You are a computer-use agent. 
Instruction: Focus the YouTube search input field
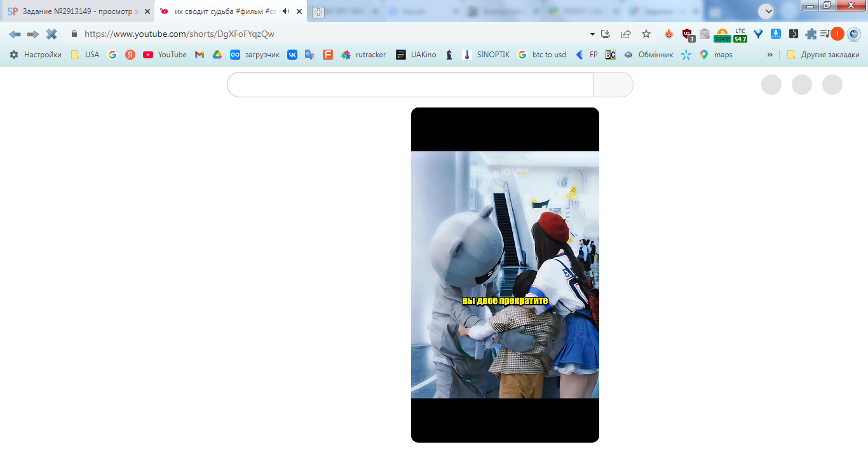410,85
